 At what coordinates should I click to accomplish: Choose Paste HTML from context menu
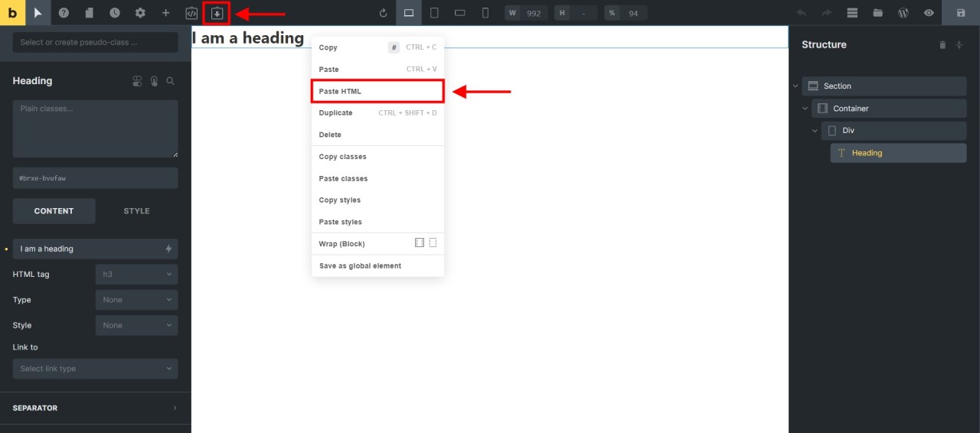pos(377,91)
